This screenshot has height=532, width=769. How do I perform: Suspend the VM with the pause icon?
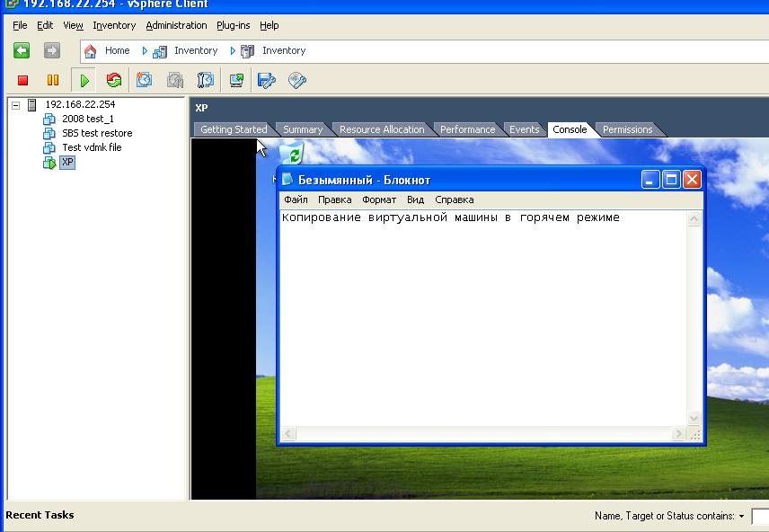53,80
